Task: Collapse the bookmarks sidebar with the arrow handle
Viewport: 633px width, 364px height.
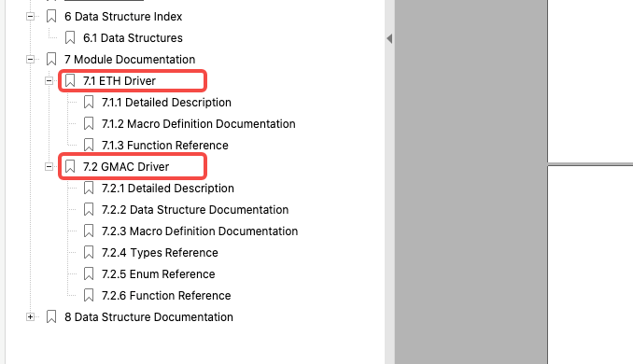Action: point(389,39)
